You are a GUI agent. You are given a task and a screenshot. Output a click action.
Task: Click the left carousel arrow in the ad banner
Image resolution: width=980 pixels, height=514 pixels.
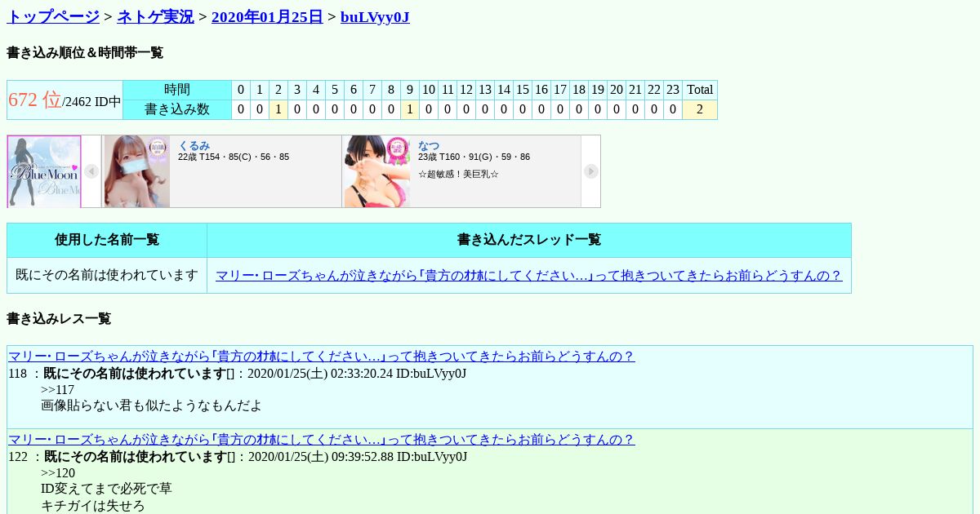tap(91, 171)
